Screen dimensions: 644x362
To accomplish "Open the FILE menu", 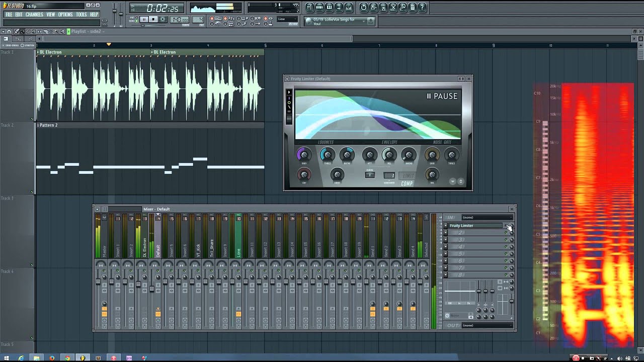I will pos(9,15).
